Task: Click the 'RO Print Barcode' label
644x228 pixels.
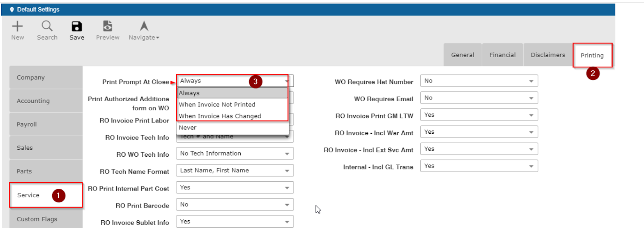Action: [x=142, y=205]
